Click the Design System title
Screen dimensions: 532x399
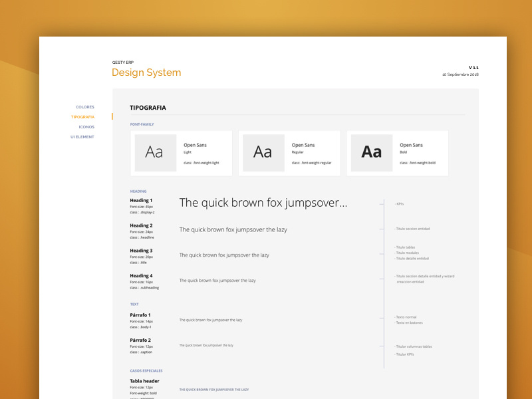(146, 72)
